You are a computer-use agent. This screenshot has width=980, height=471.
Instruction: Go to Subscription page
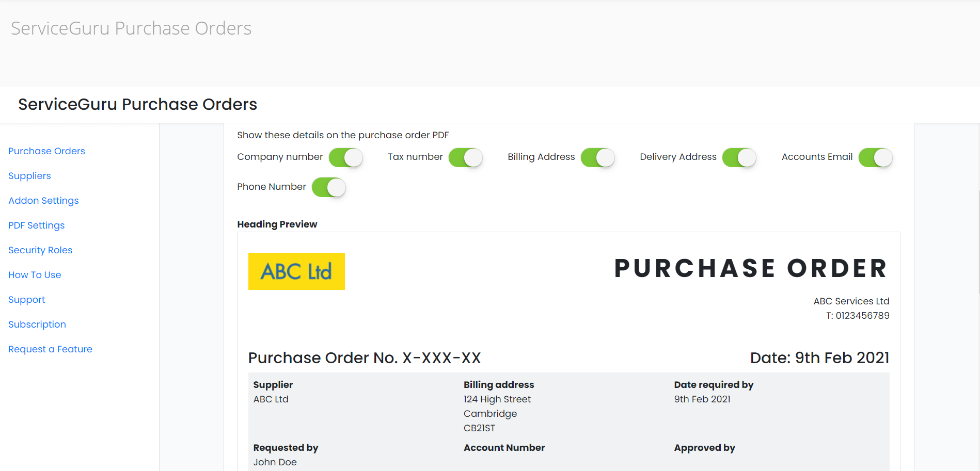coord(37,324)
